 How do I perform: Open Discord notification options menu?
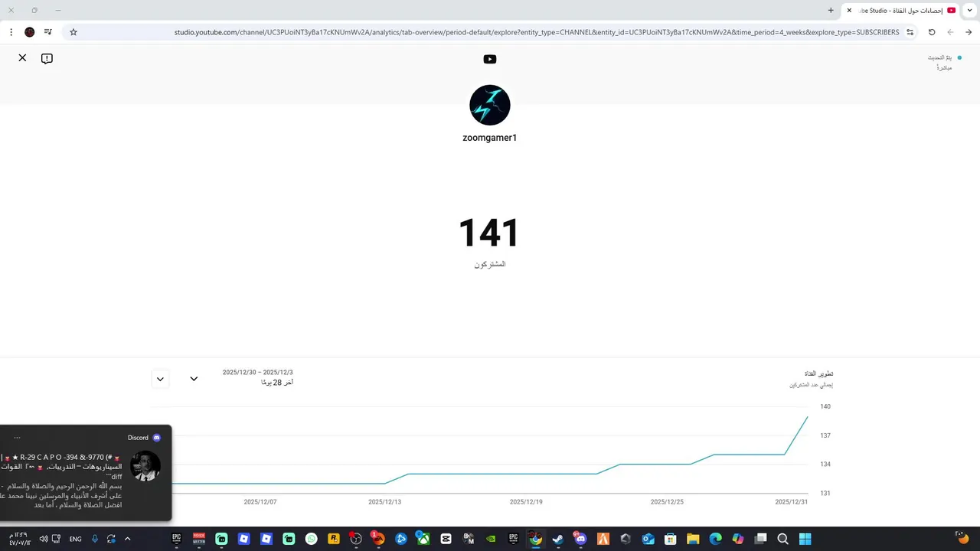(17, 438)
